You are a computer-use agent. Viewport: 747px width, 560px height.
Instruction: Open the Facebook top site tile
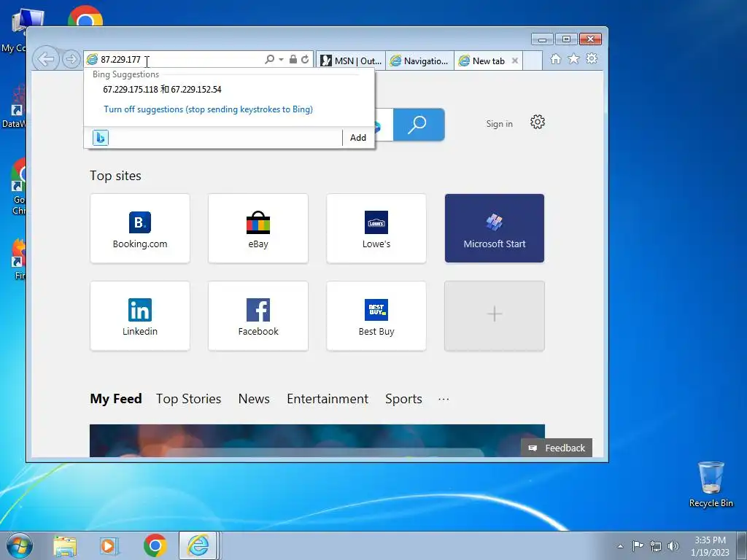tap(258, 316)
